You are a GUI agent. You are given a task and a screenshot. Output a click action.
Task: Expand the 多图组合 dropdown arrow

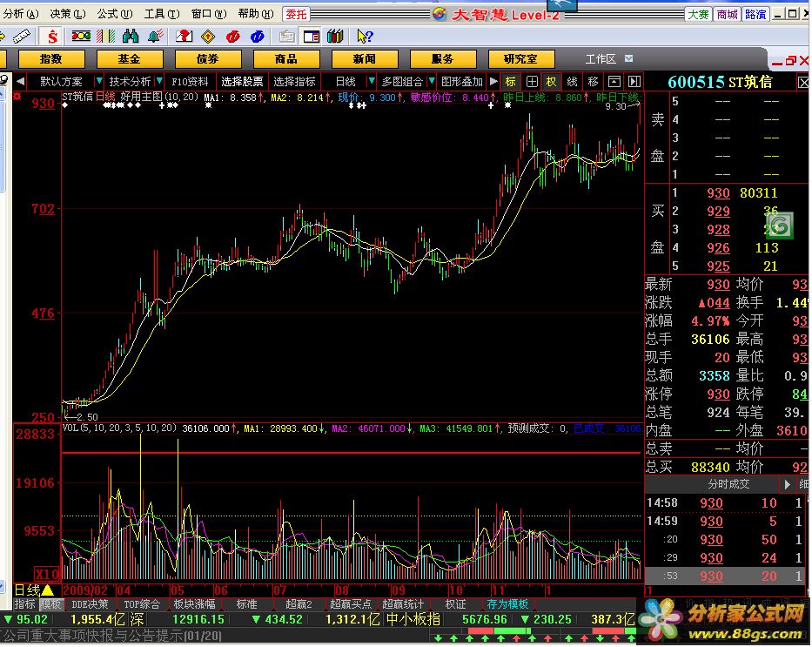[432, 81]
